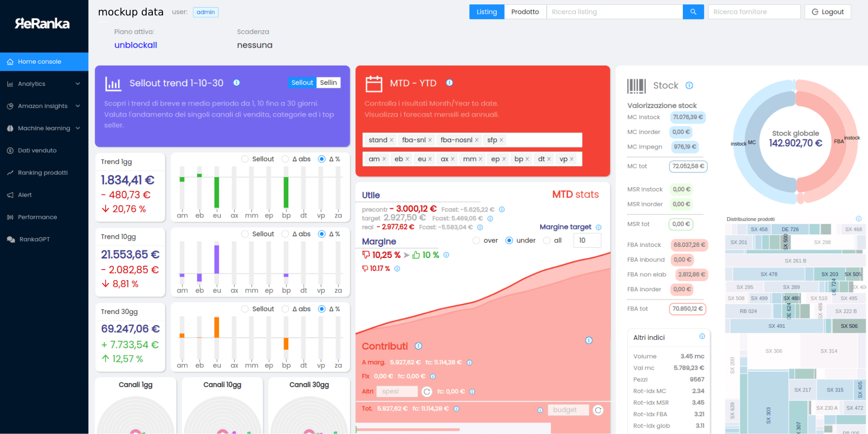Click the info icon in Altri indici panel
Viewport: 868px width, 434px height.
702,337
